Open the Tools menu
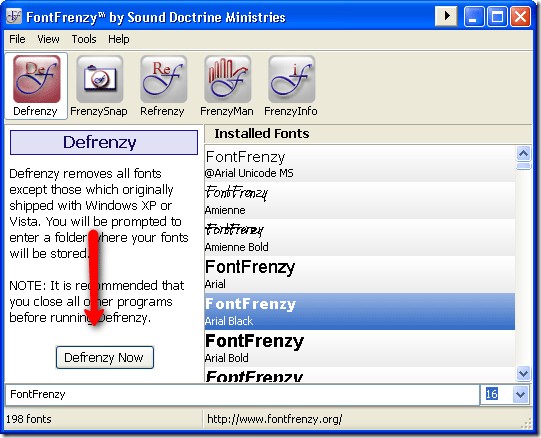 (84, 39)
